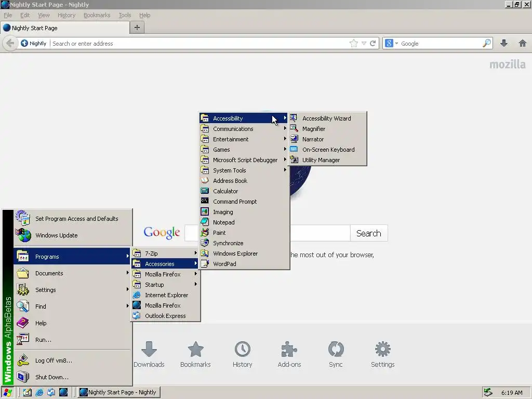The width and height of the screenshot is (532, 399).
Task: Expand Startup program folder
Action: click(166, 285)
